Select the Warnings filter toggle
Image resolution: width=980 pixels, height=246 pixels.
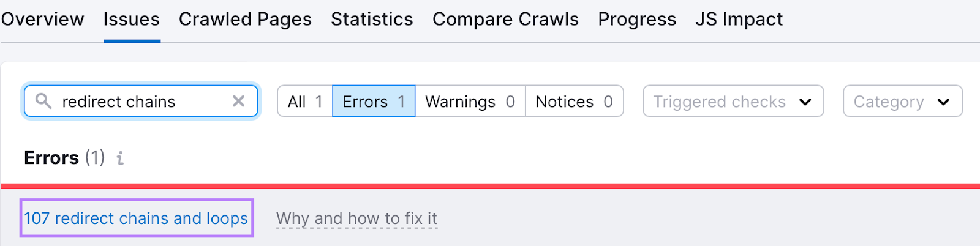[470, 101]
